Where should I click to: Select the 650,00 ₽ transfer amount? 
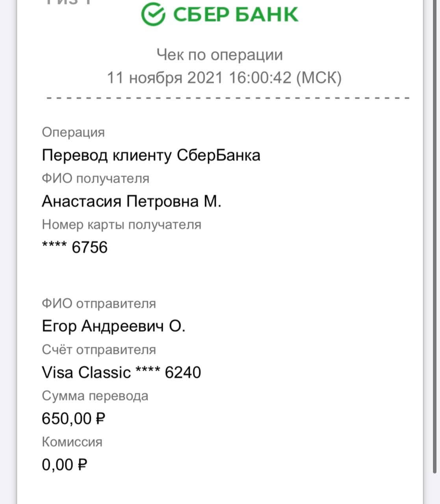coord(74,419)
